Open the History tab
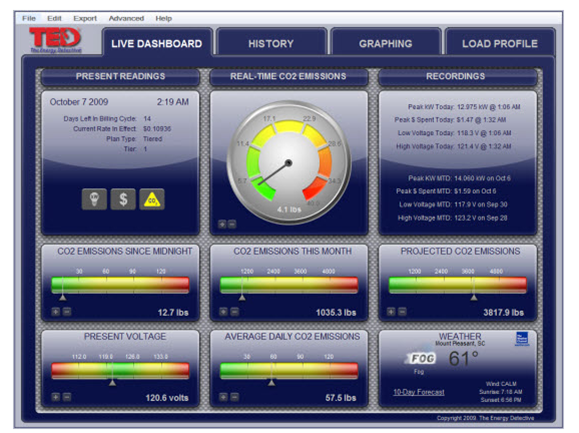The width and height of the screenshot is (579, 433). 271,43
